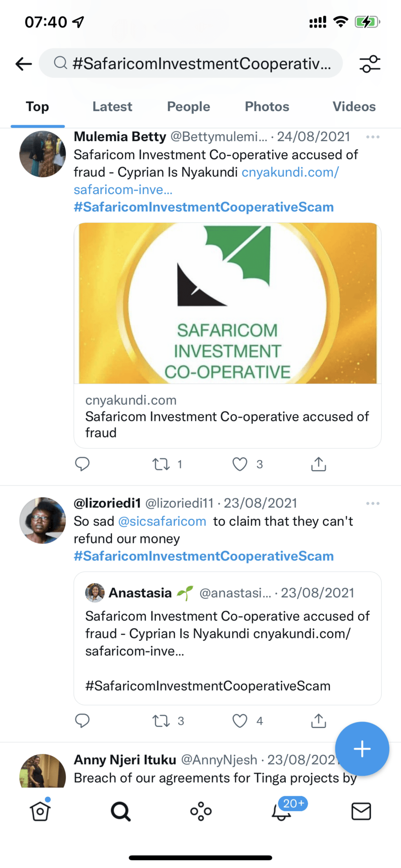
Task: Open search filter settings icon
Action: [x=370, y=64]
